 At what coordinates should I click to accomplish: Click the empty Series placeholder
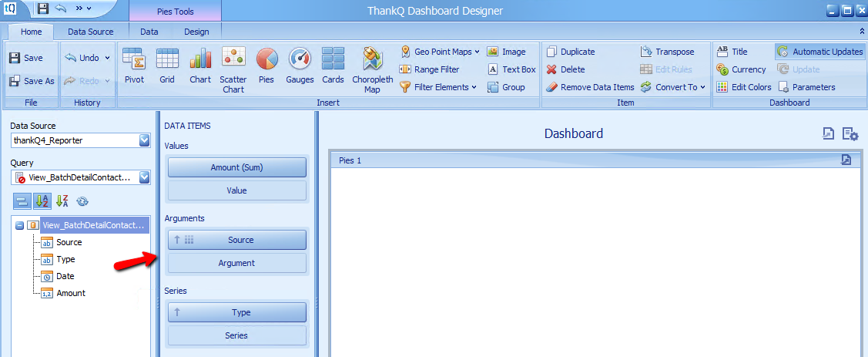[237, 336]
